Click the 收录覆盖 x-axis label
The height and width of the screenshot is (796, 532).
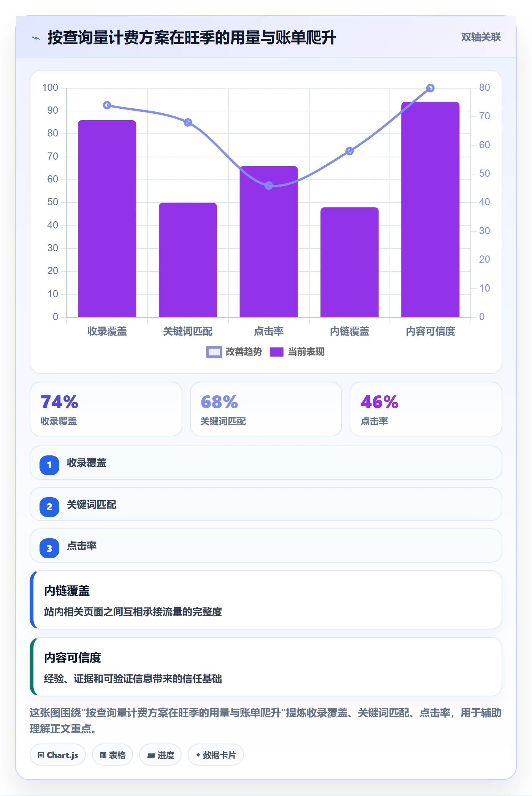107,331
